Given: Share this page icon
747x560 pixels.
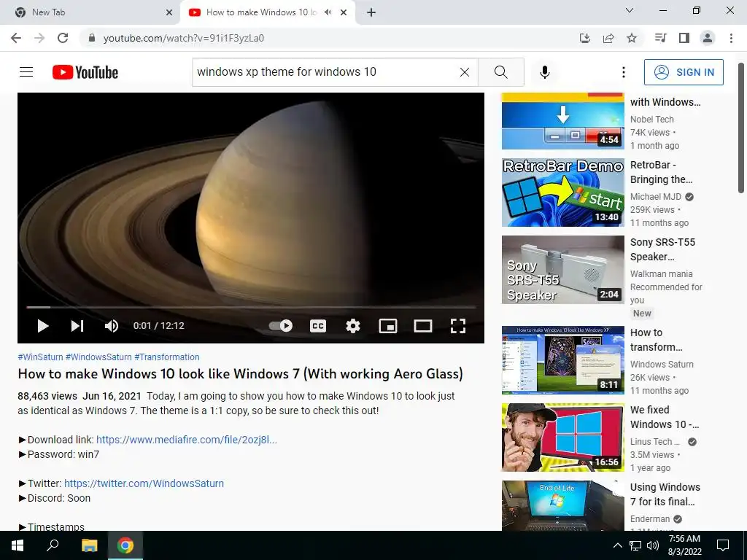Looking at the screenshot, I should pyautogui.click(x=608, y=38).
